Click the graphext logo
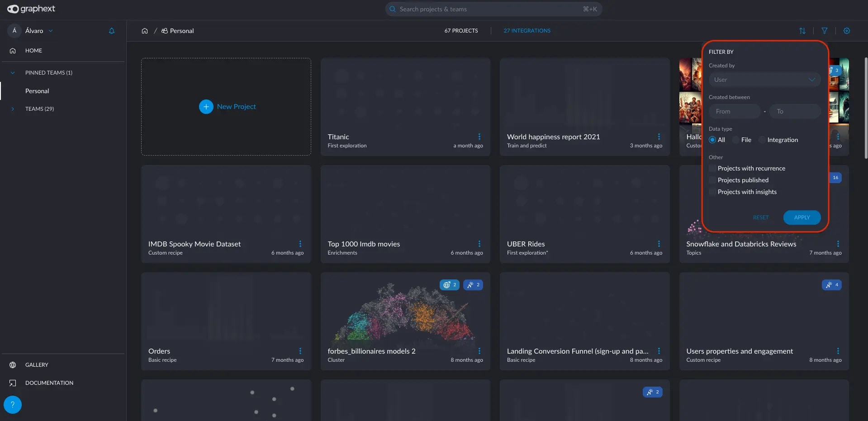868x421 pixels. (x=30, y=9)
